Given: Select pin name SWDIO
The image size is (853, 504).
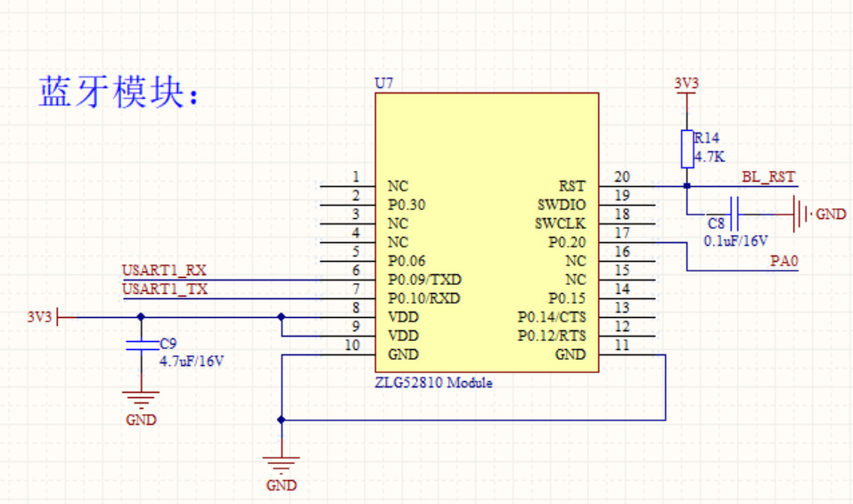Looking at the screenshot, I should click(562, 205).
